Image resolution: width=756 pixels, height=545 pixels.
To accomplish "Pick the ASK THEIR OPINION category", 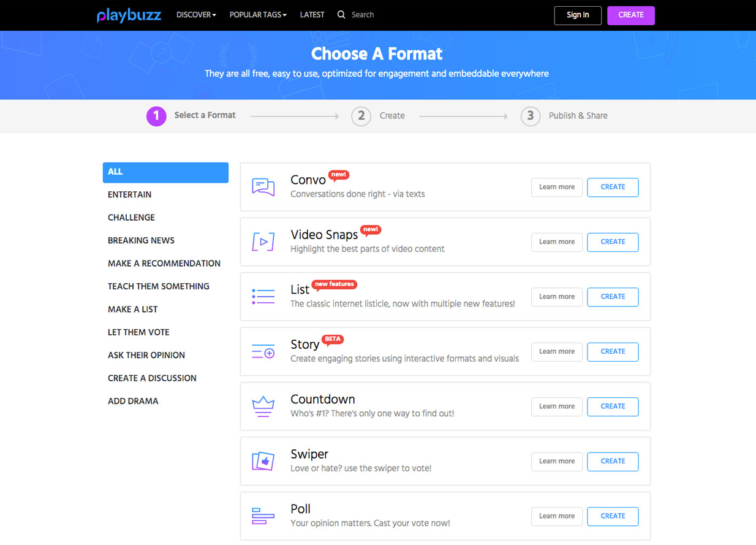I will pyautogui.click(x=146, y=356).
